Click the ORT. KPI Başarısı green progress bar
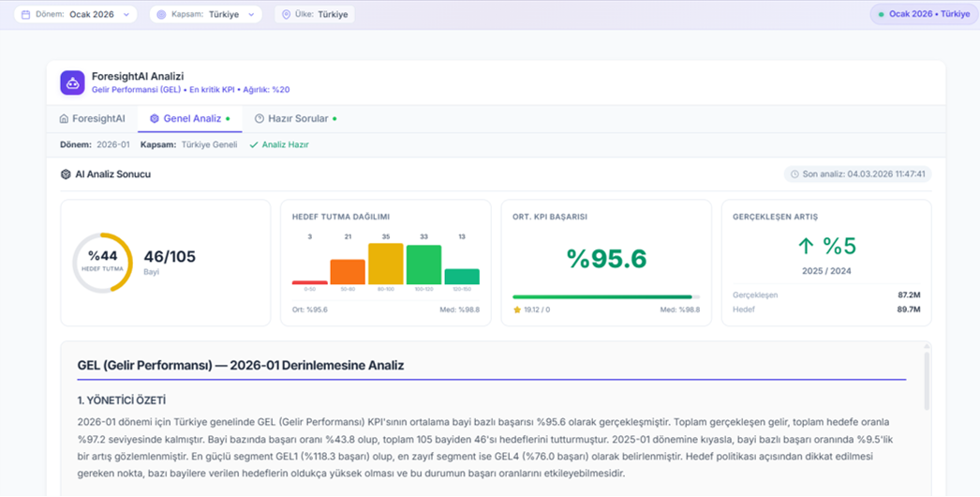This screenshot has height=497, width=980. click(x=605, y=296)
